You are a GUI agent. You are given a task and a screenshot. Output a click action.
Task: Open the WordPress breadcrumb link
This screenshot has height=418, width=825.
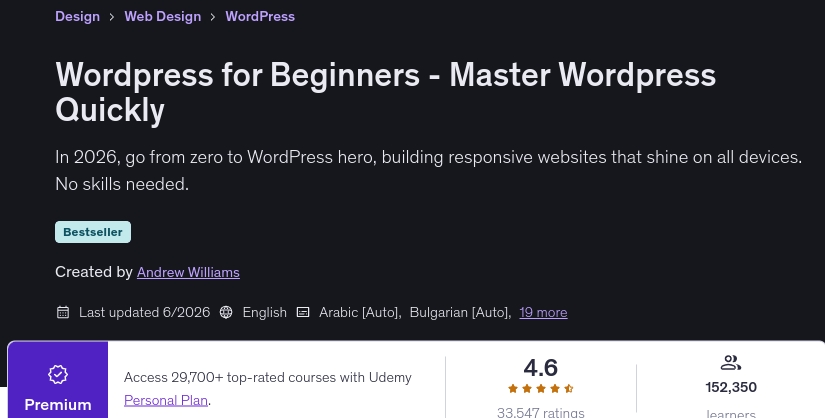(260, 16)
